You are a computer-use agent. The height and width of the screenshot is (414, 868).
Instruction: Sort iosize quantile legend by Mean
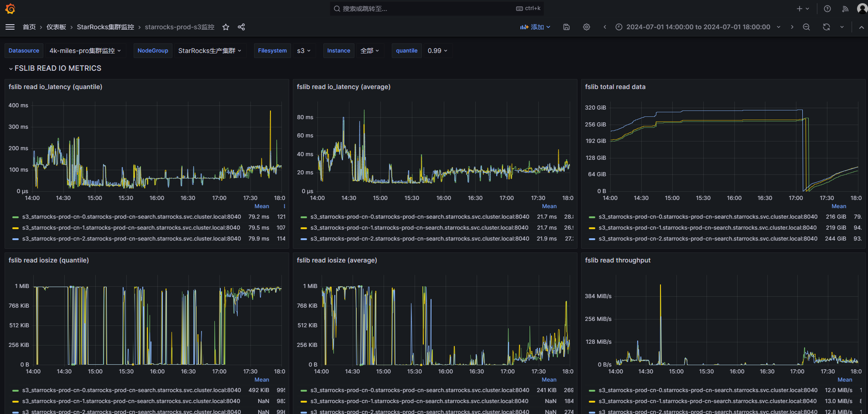[x=261, y=380]
